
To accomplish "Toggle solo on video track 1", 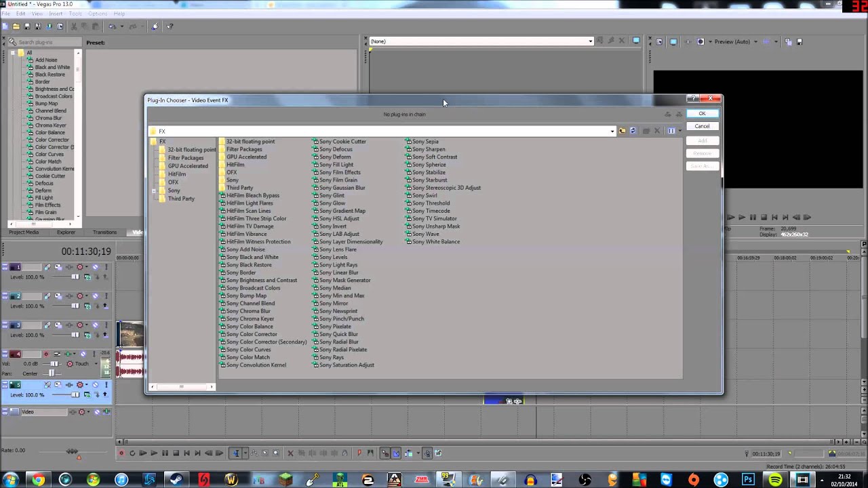I will point(106,267).
